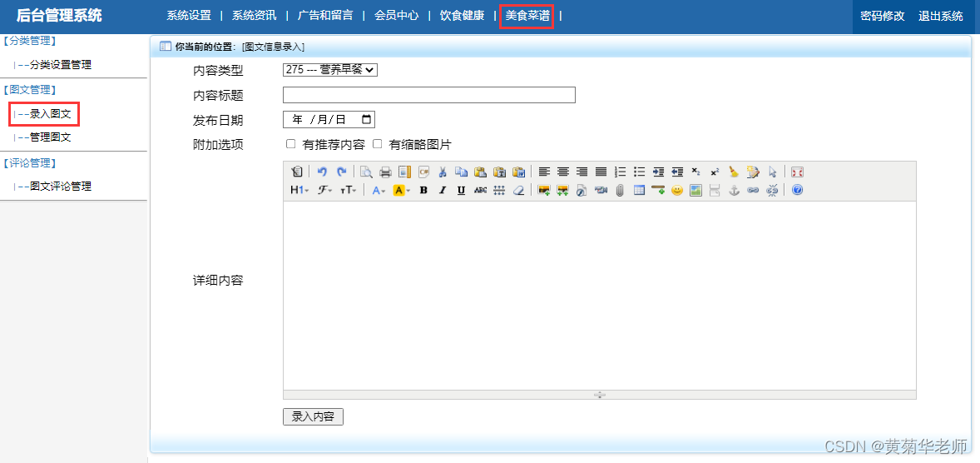980x463 pixels.
Task: Click the clear HTML broom icon
Action: pos(734,172)
